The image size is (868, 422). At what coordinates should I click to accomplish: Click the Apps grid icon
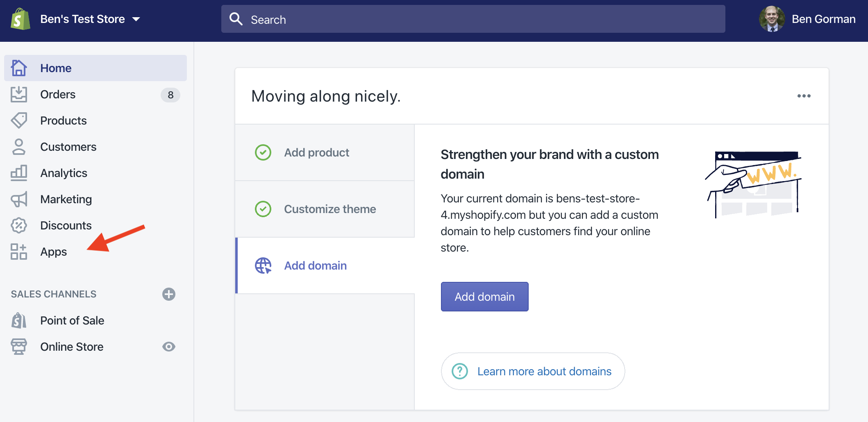tap(19, 252)
